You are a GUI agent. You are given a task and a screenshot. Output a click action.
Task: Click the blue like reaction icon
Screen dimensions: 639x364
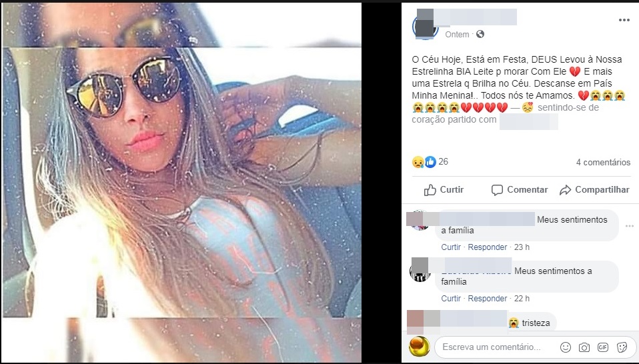pos(430,162)
